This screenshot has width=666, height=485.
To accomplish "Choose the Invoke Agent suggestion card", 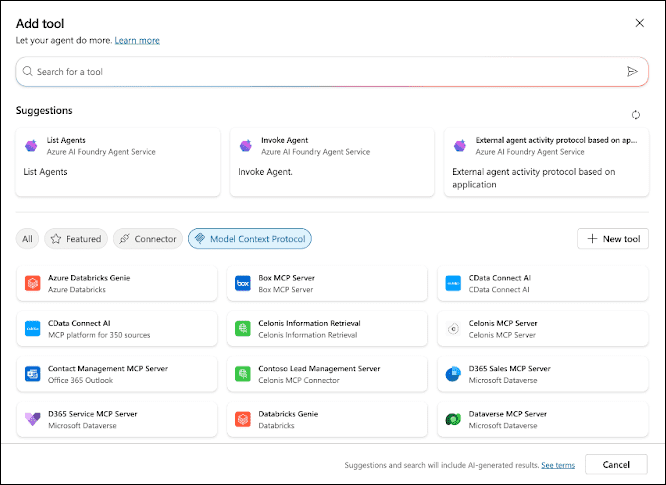I will coord(332,161).
